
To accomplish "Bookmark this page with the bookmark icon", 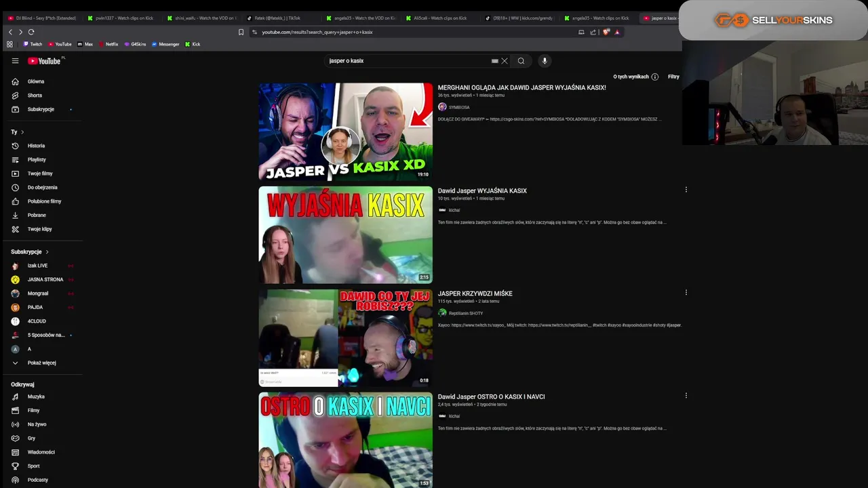I will [241, 32].
